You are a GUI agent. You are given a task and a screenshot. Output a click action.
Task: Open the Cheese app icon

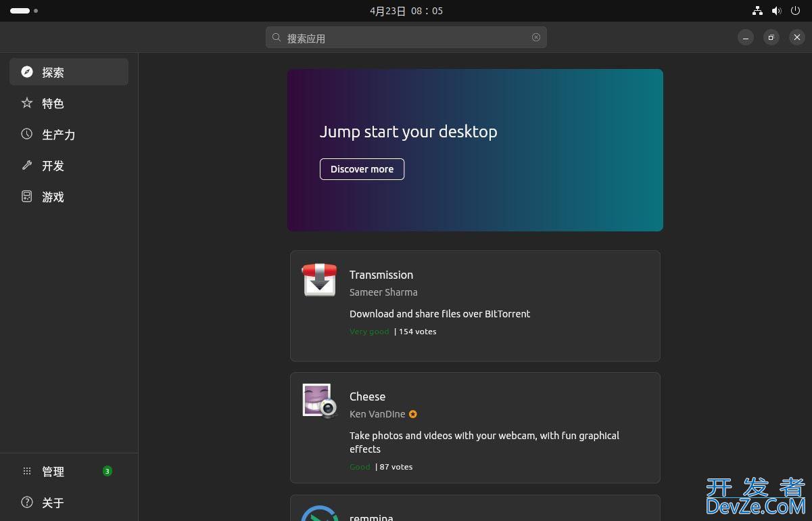point(319,401)
